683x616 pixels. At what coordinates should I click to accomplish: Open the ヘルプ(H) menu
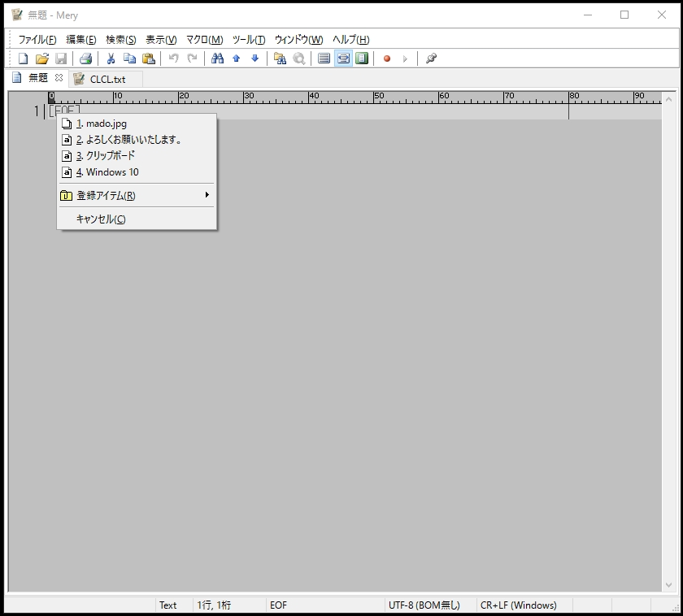[350, 40]
